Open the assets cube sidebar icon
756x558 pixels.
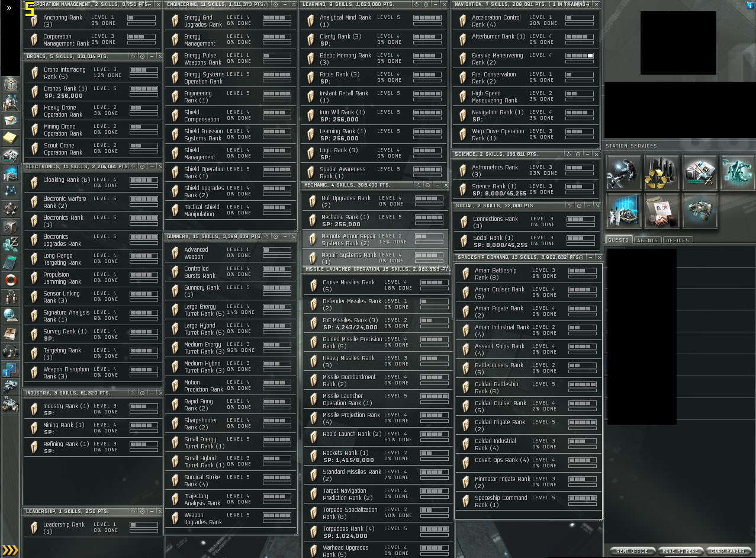tap(11, 227)
